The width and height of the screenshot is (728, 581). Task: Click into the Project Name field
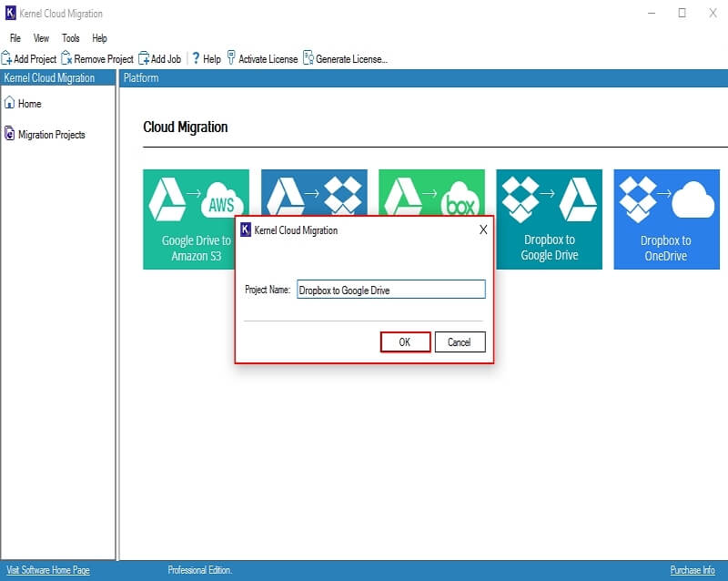coord(391,290)
